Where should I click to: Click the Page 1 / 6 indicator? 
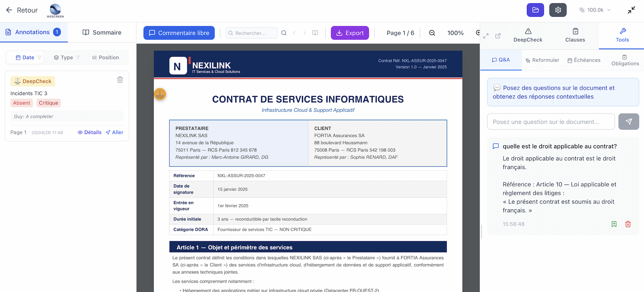pos(400,33)
